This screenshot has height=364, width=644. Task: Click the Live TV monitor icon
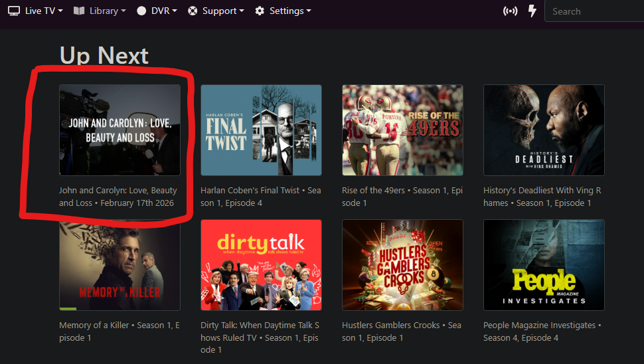coord(14,11)
